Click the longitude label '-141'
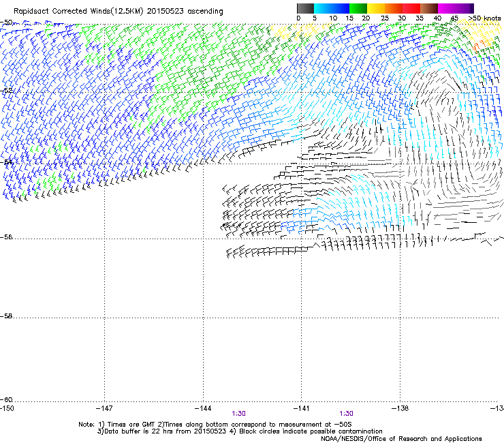This screenshot has height=443, width=504. point(302,408)
